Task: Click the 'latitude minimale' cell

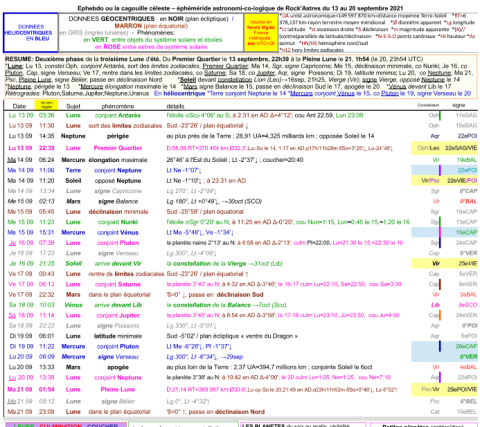Action: pos(118,336)
